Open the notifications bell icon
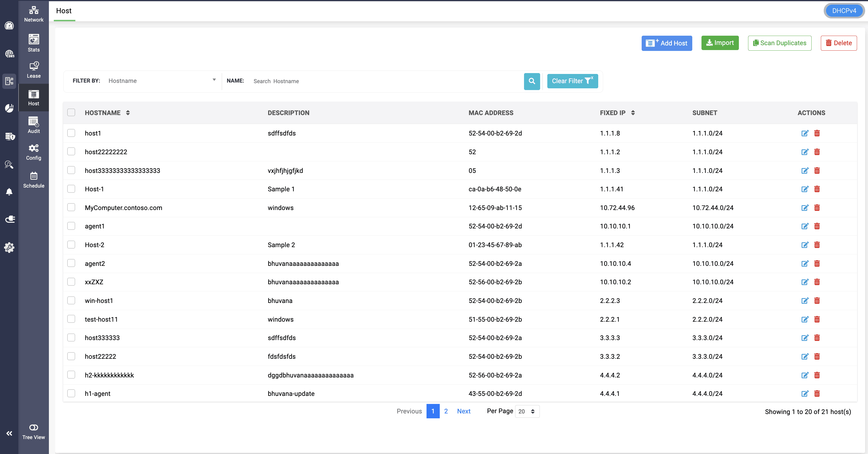This screenshot has width=868, height=454. coord(9,192)
